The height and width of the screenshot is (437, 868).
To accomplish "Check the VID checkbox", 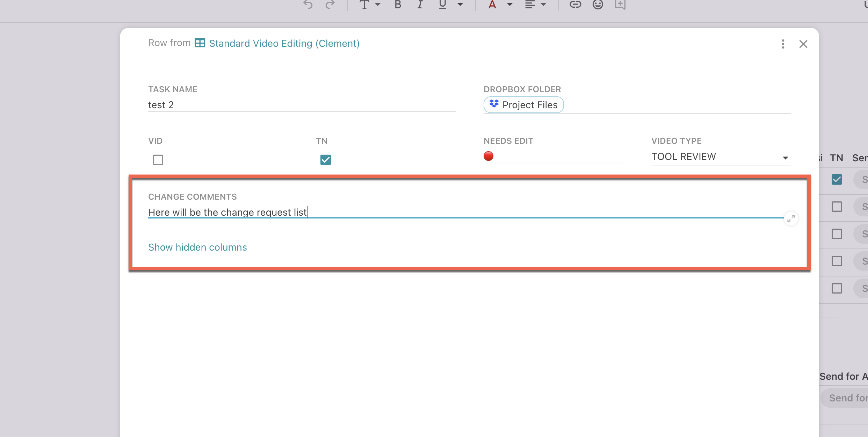I will pyautogui.click(x=158, y=160).
